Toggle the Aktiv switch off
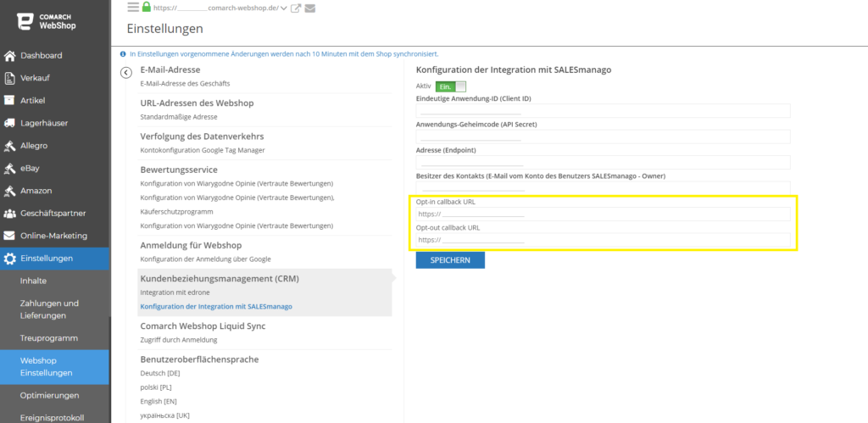The height and width of the screenshot is (423, 868). point(451,86)
